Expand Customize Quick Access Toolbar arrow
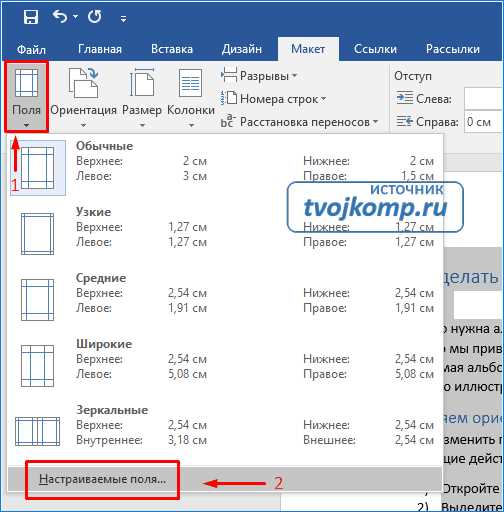Viewport: 504px width, 512px height. tap(123, 19)
